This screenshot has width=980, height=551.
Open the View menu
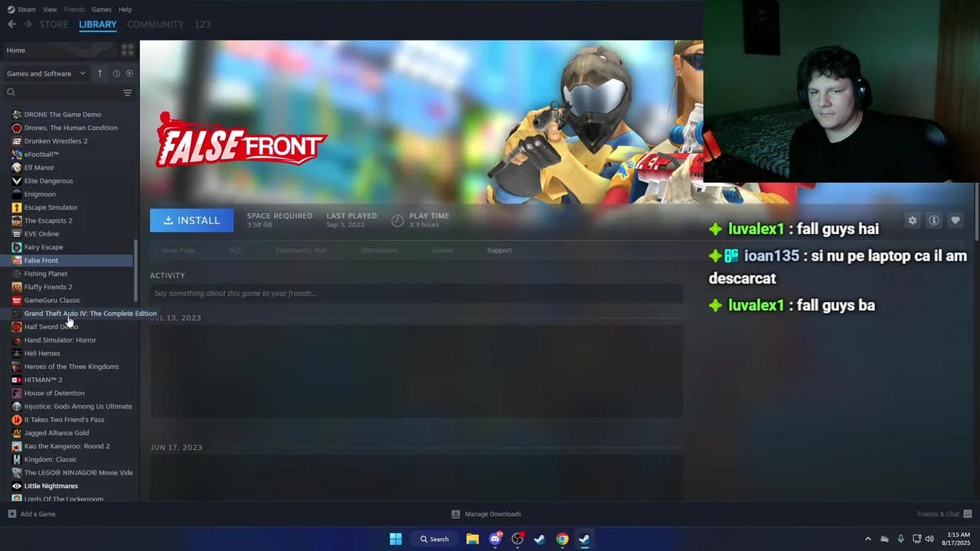pyautogui.click(x=50, y=9)
